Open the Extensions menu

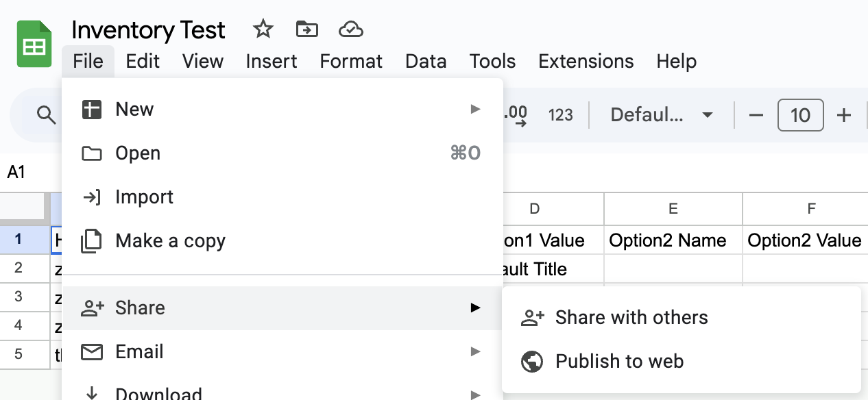click(x=586, y=62)
